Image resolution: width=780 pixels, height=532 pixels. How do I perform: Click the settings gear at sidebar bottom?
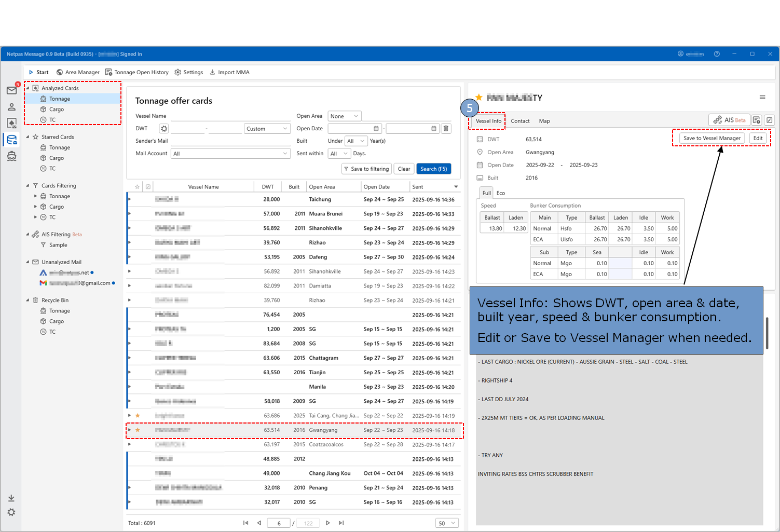tap(11, 512)
